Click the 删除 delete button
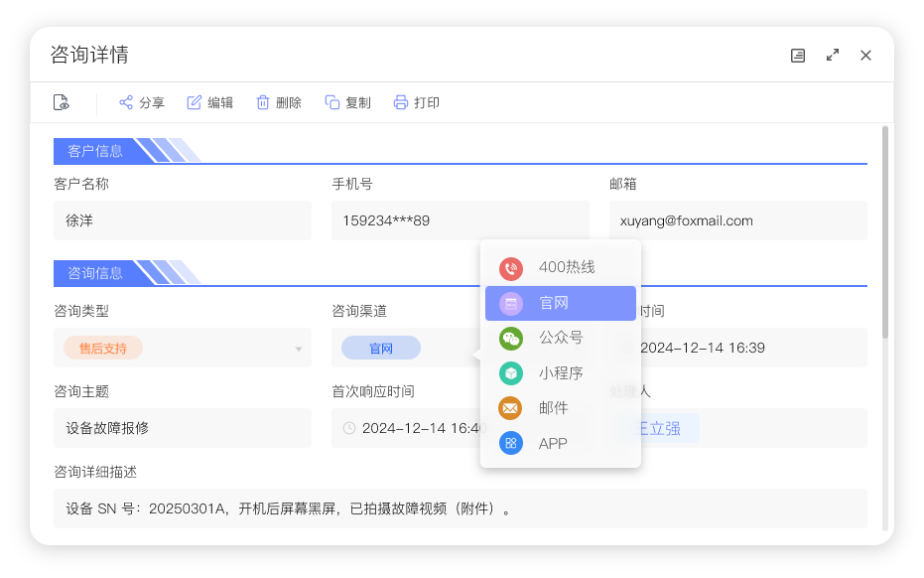Viewport: 924px width, 578px height. click(279, 102)
